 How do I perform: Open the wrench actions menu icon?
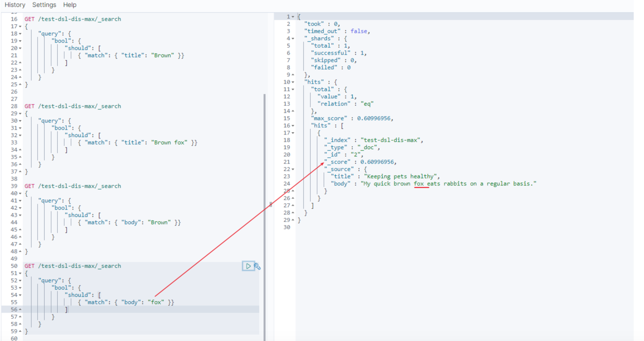(257, 266)
